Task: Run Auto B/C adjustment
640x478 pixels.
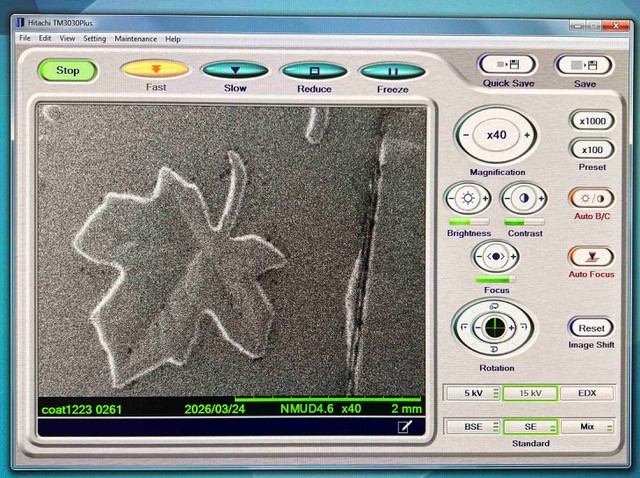Action: coord(590,198)
